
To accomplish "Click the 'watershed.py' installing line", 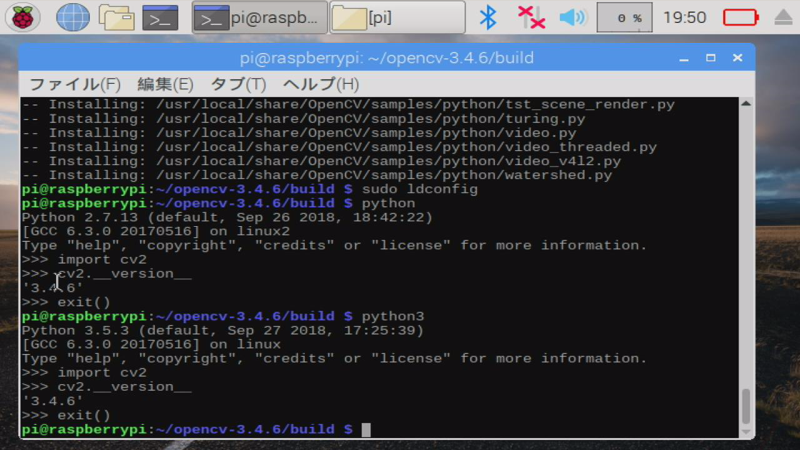I will pyautogui.click(x=317, y=175).
